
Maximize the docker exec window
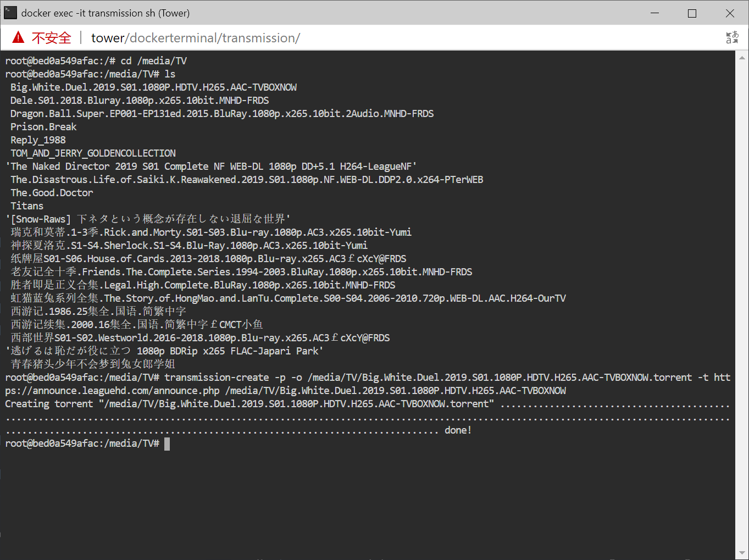692,13
